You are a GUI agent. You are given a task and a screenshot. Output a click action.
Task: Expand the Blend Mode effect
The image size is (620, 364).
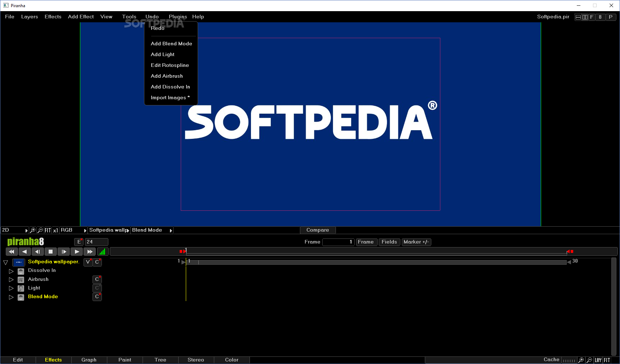tap(11, 297)
